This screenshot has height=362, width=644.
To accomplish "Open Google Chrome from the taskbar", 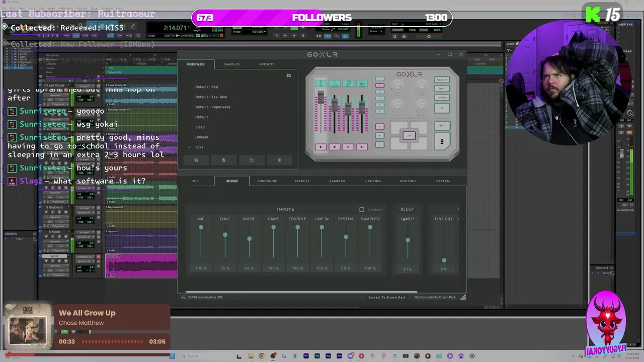I will pos(262,356).
